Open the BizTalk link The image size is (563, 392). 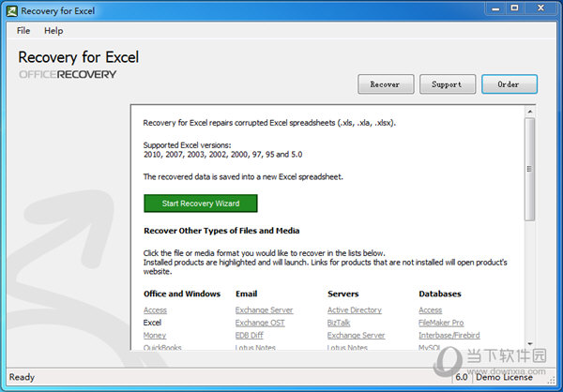pyautogui.click(x=339, y=323)
